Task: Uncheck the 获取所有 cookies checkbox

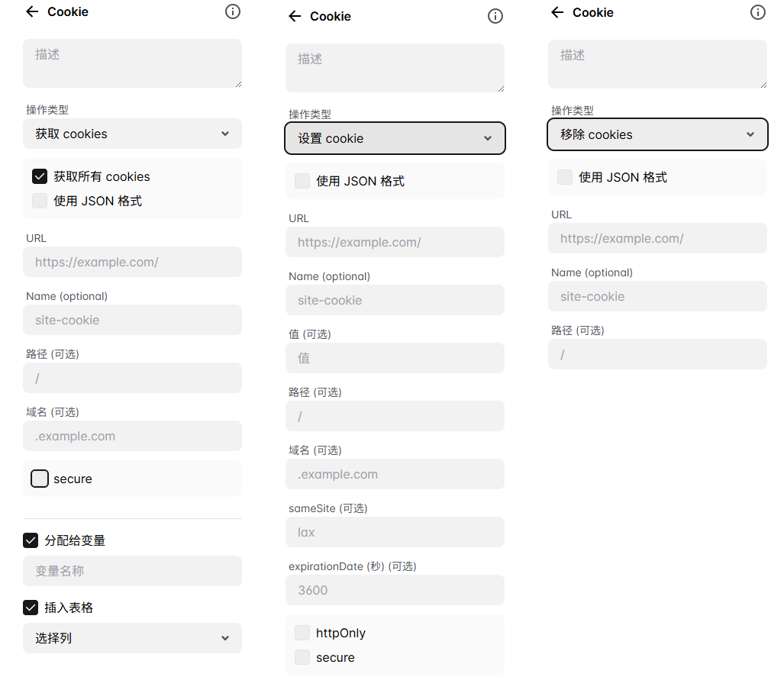Action: tap(40, 176)
